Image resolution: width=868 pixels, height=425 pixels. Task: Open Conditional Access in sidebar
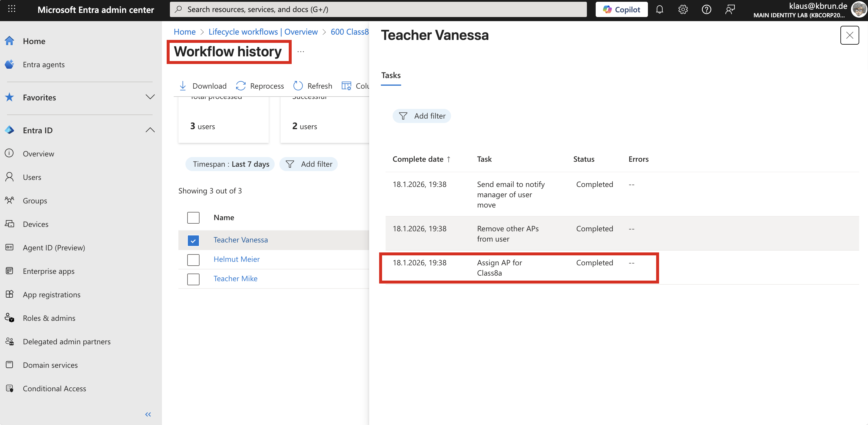54,388
